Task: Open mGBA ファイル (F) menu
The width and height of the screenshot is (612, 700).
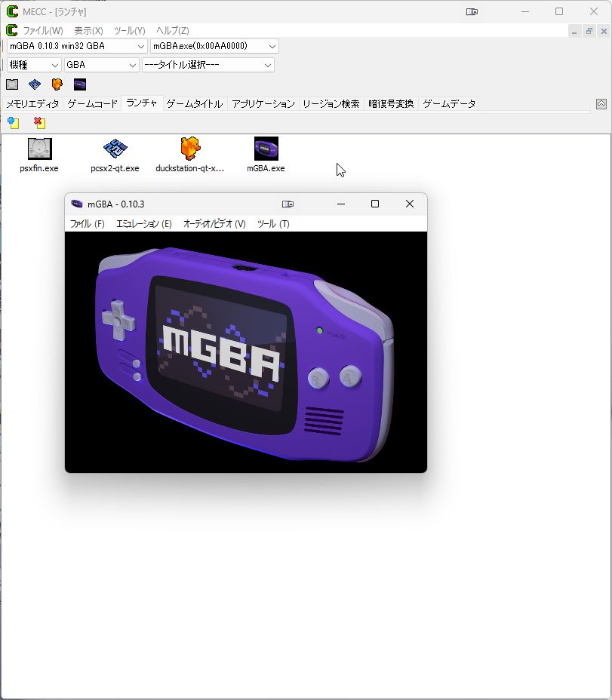Action: [x=88, y=224]
